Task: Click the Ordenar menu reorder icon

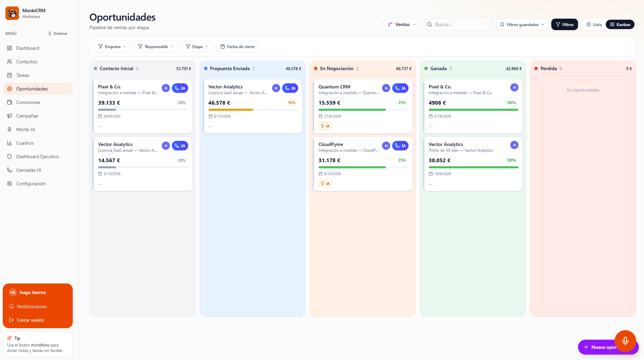Action: (x=50, y=34)
